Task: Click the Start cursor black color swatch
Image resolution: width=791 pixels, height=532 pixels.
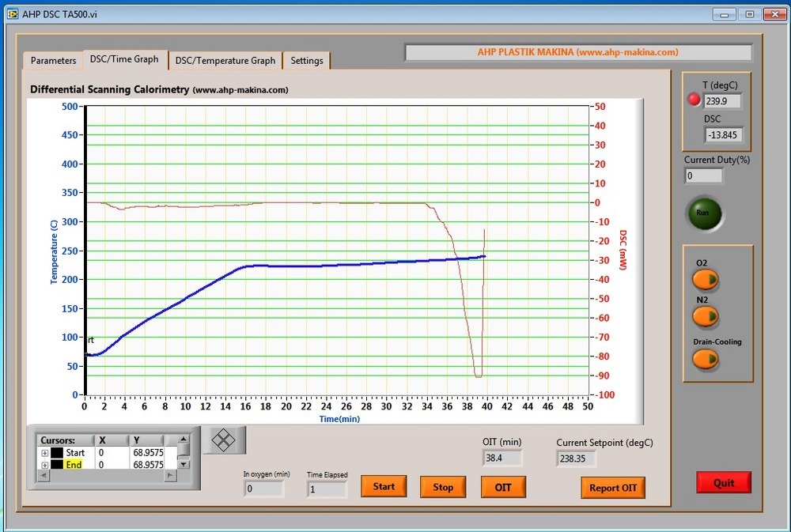Action: (x=56, y=453)
